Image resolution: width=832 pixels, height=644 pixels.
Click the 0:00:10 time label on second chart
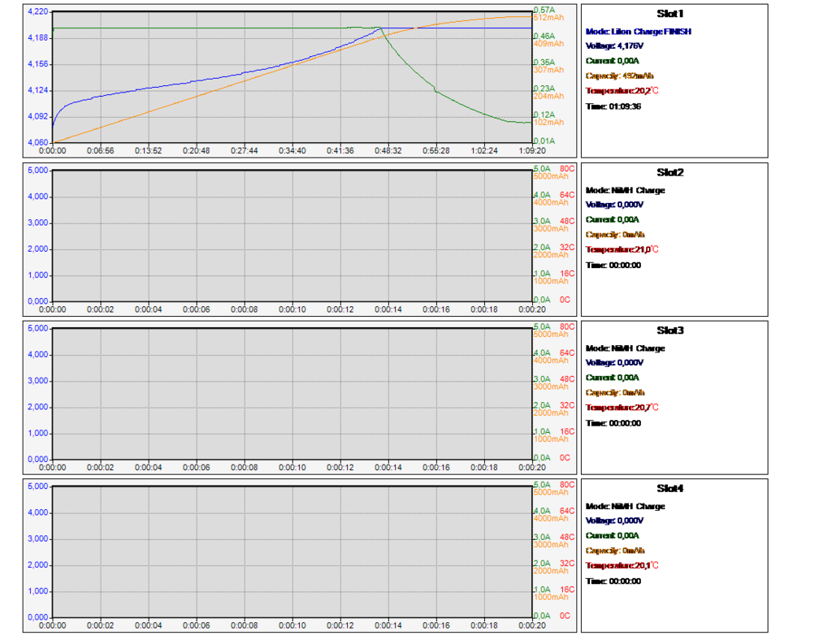292,309
